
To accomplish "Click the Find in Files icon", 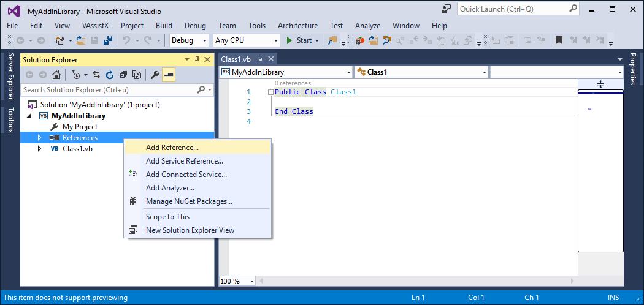I will [331, 40].
